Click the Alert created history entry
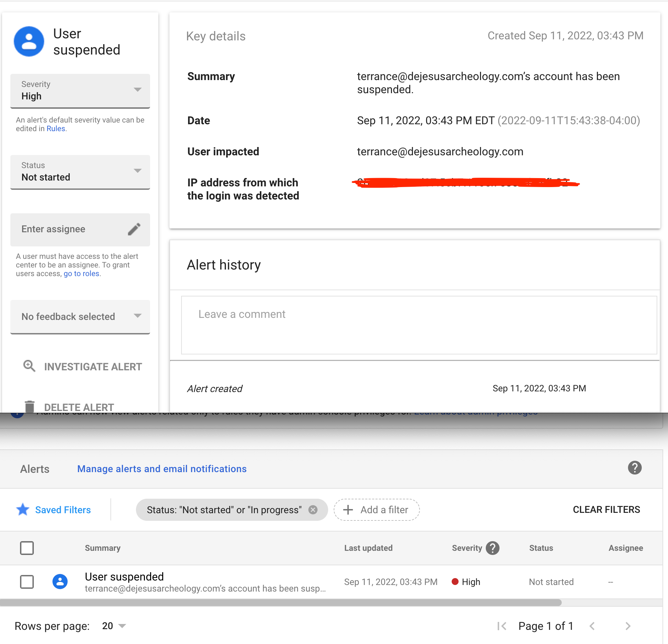The width and height of the screenshot is (668, 644). point(215,389)
